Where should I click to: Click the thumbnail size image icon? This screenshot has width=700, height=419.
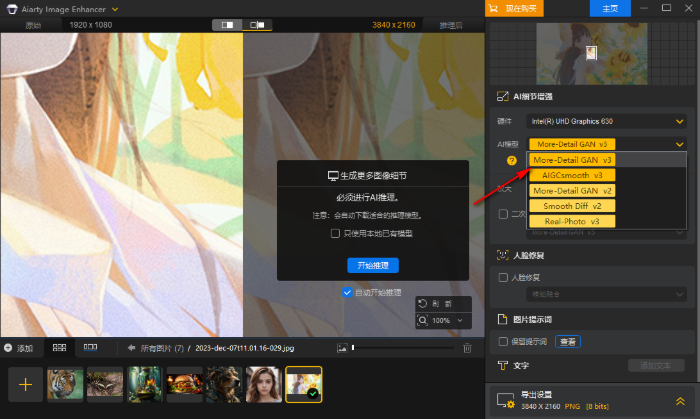click(342, 348)
